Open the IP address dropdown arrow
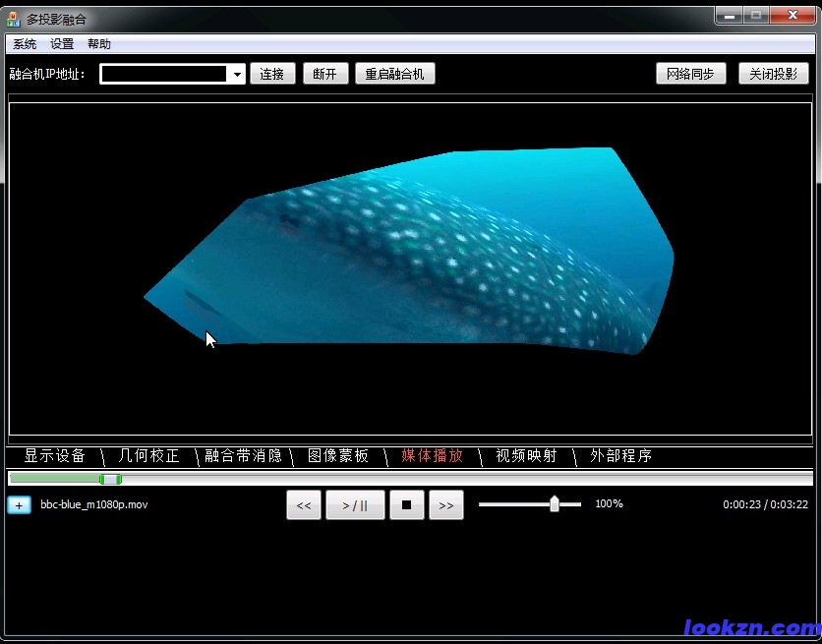The image size is (822, 644). click(237, 75)
